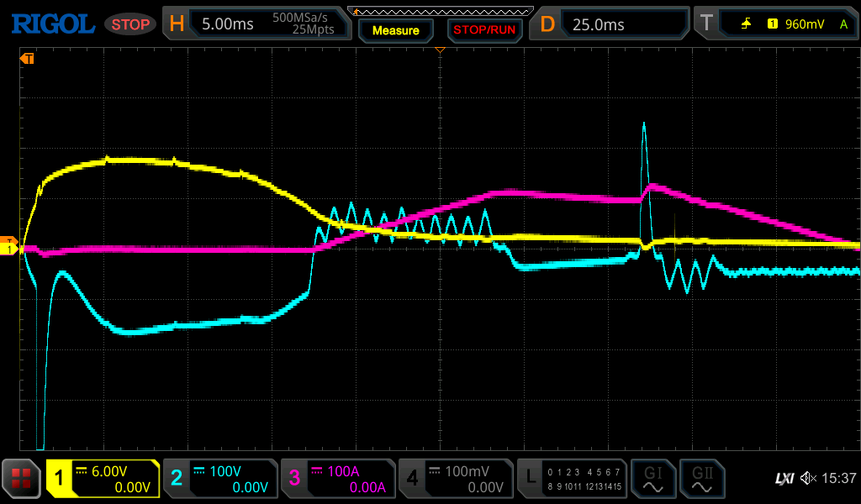Click the muted speaker sound icon
The image size is (861, 504).
click(x=808, y=479)
